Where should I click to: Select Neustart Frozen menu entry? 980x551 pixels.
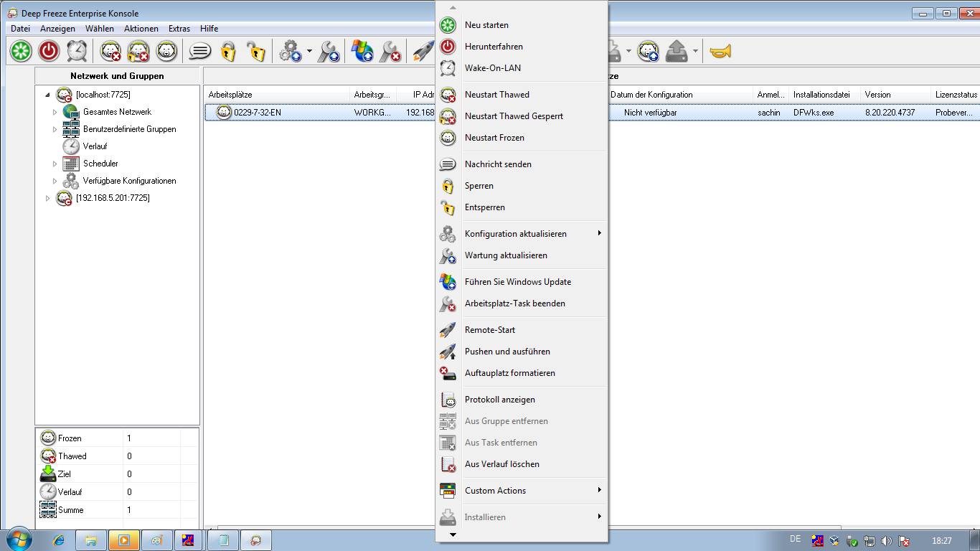pos(522,138)
